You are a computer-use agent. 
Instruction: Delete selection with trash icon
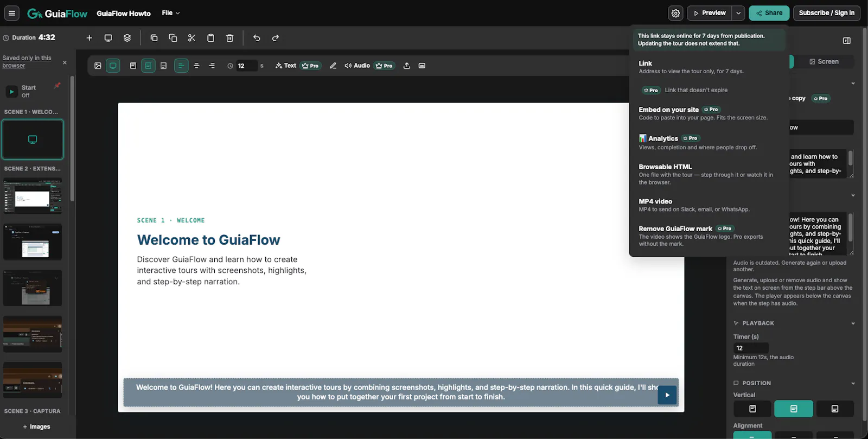click(229, 38)
